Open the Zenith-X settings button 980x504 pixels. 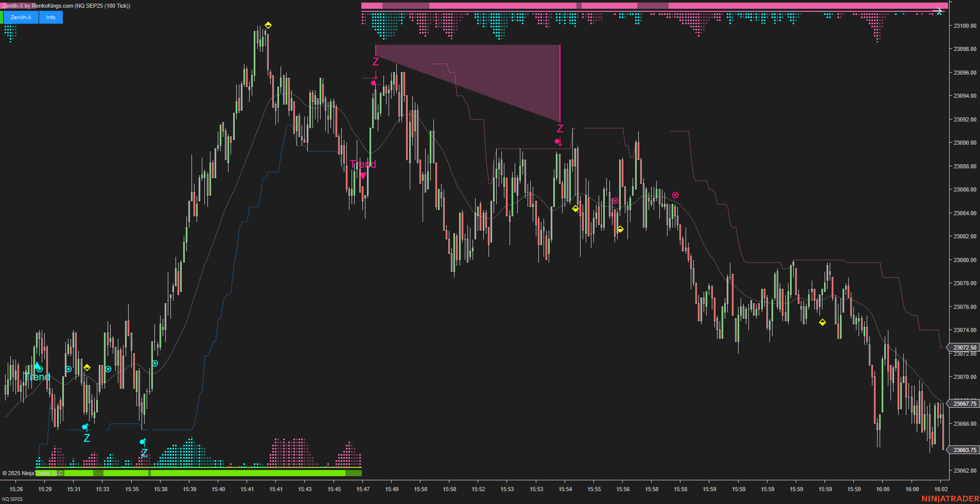21,17
